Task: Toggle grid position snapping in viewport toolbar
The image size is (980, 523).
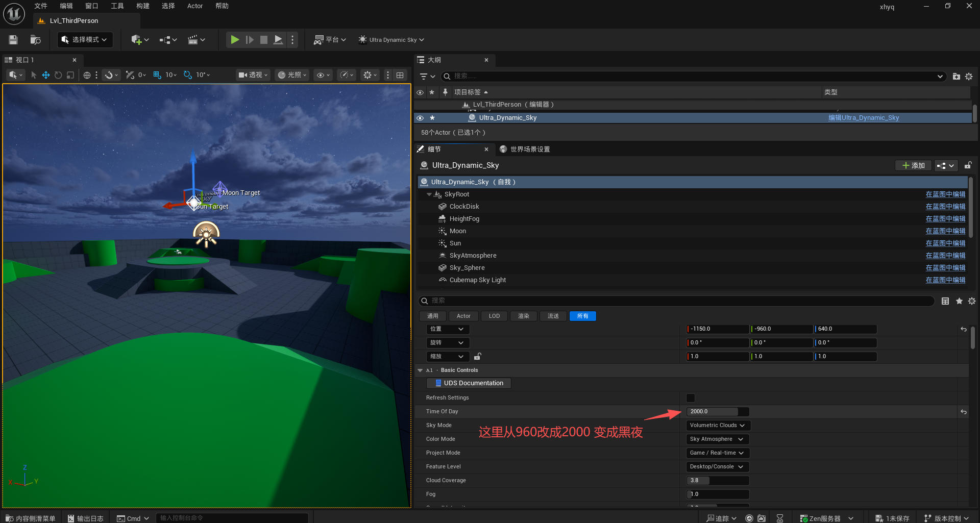Action: [157, 75]
